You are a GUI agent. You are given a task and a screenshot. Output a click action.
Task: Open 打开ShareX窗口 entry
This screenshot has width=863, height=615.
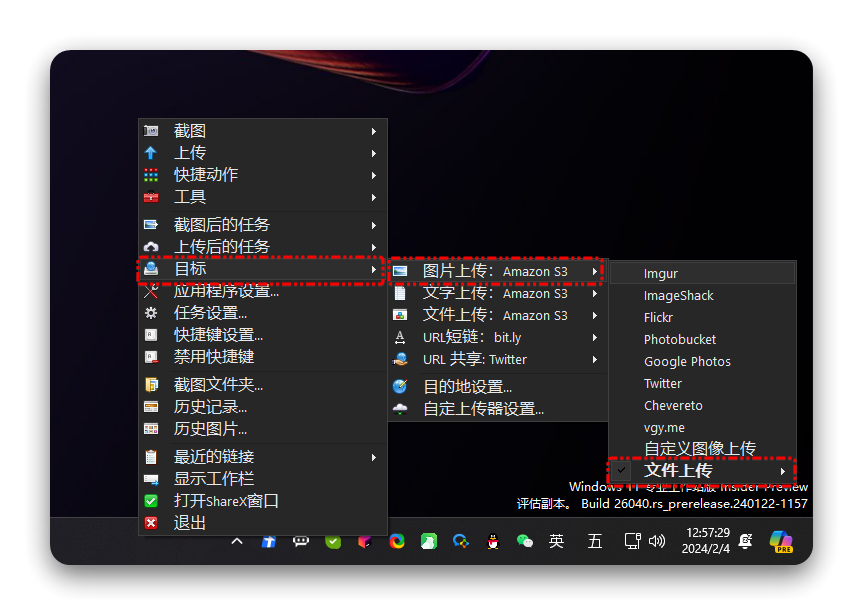[x=263, y=501]
